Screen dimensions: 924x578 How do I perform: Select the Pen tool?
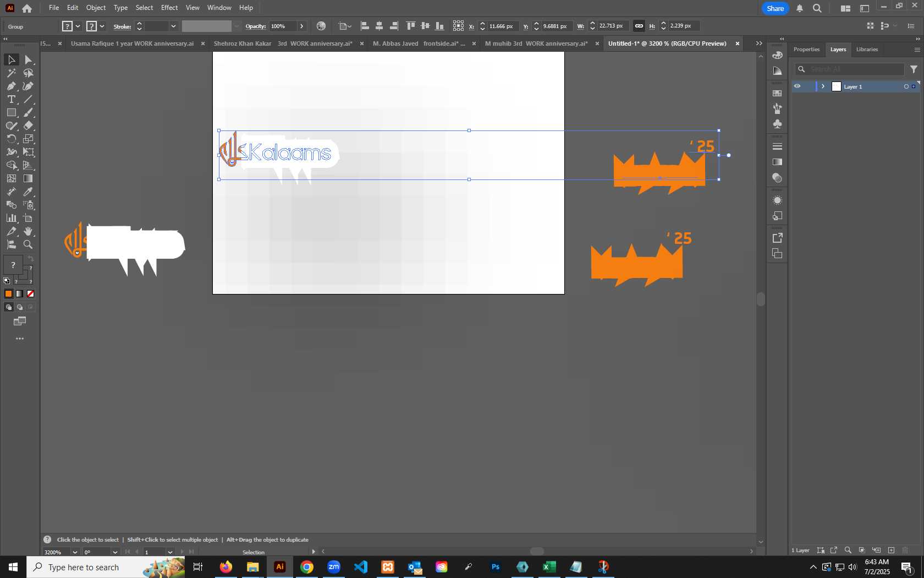(x=12, y=86)
